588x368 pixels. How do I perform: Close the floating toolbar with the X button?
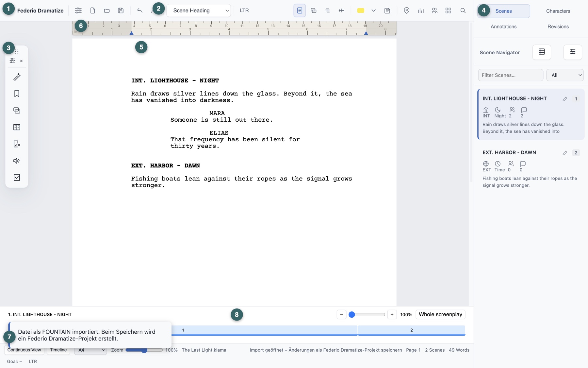tap(22, 61)
